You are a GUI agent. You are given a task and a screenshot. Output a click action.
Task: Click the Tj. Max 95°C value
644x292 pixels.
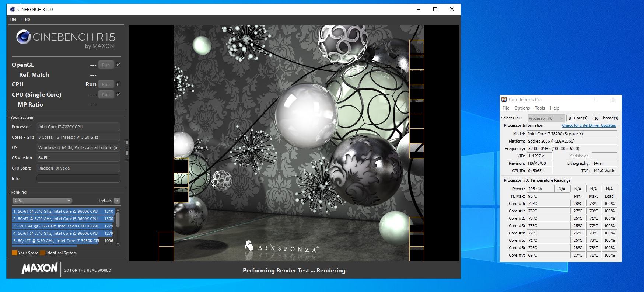[x=548, y=196]
